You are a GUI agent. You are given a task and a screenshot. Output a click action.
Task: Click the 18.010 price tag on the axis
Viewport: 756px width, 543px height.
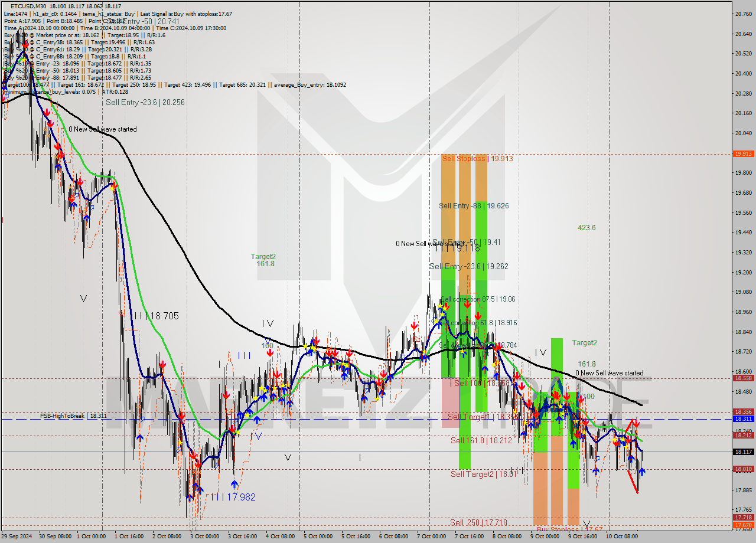[x=743, y=469]
